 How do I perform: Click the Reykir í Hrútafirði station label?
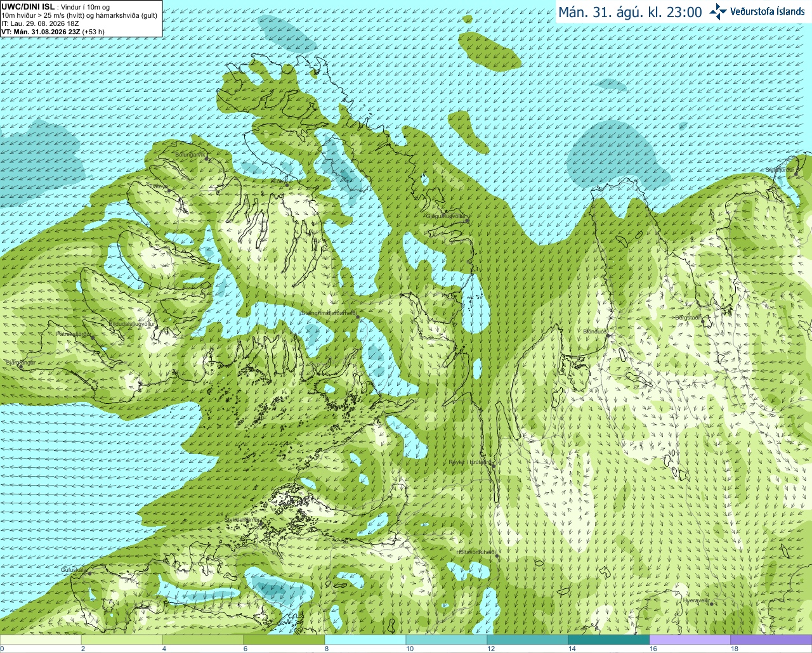click(x=471, y=462)
